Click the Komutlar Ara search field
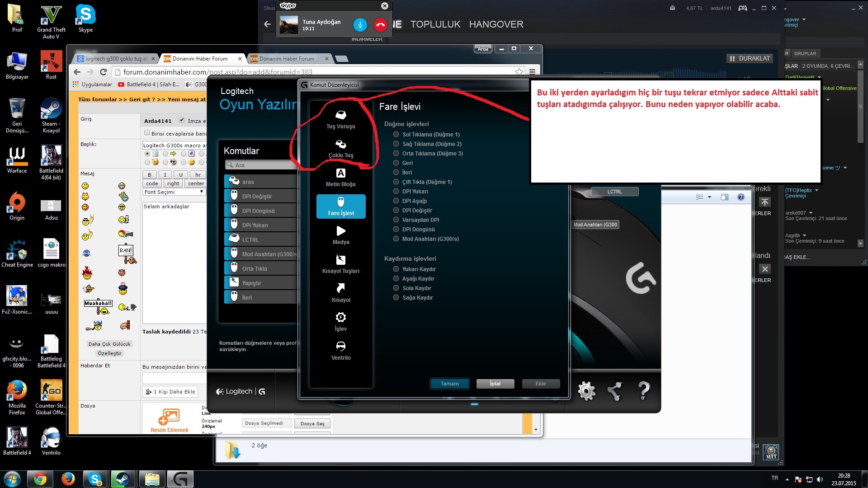 click(261, 165)
